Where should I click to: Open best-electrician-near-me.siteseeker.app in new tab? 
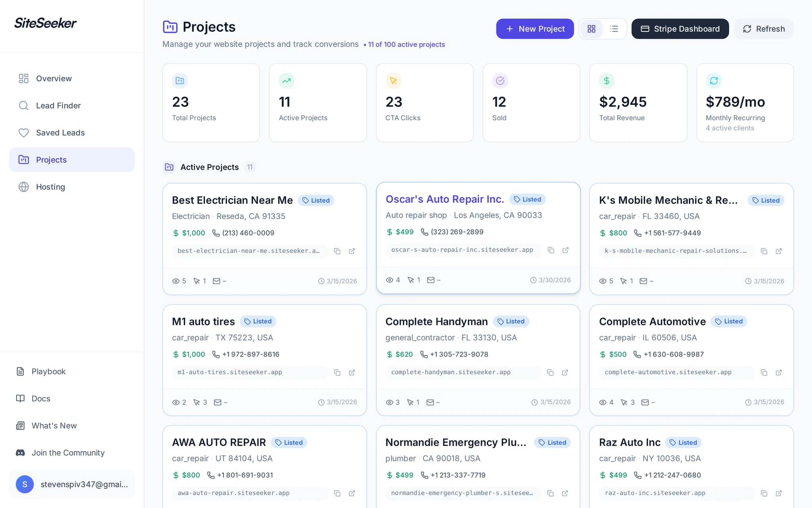coord(352,251)
